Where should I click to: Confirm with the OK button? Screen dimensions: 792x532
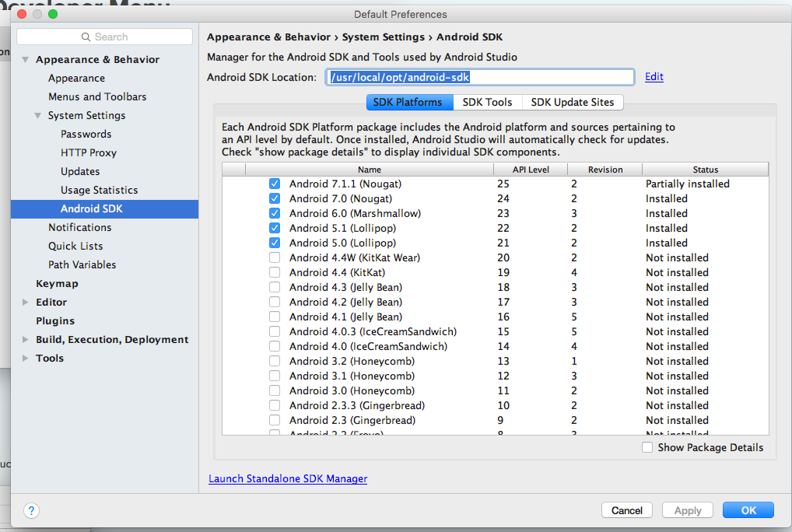click(748, 510)
